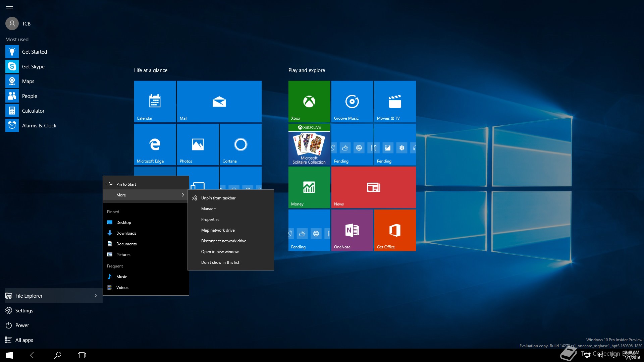This screenshot has width=644, height=362.
Task: Expand the File Explorer jump list arrow
Action: tap(96, 296)
